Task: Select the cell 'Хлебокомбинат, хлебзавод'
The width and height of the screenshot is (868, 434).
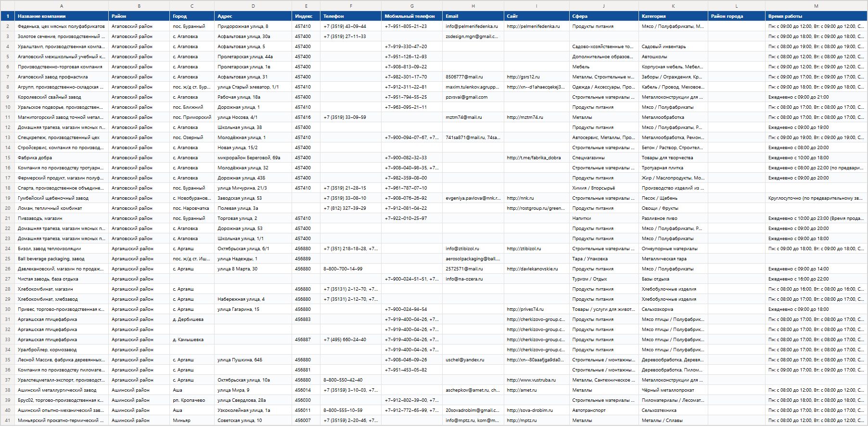Action: point(62,299)
